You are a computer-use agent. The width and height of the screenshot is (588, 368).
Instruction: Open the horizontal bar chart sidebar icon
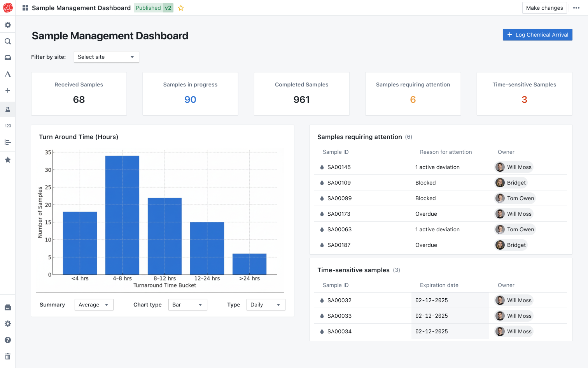click(x=7, y=143)
